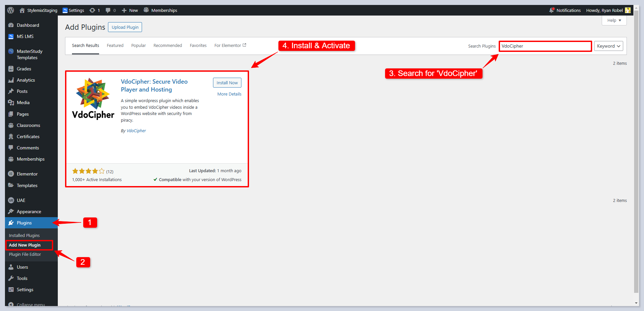Open More Details link for VdoCipher
Screen dimensions: 644x311
coord(229,94)
